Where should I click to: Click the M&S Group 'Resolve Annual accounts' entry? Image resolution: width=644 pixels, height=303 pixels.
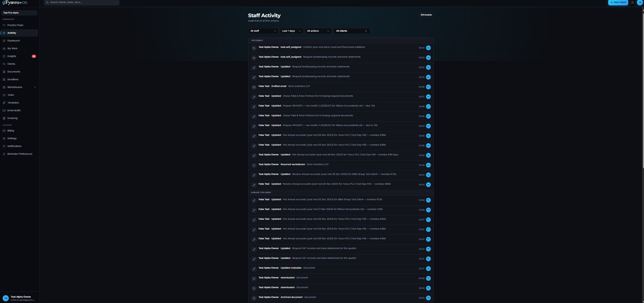pyautogui.click(x=341, y=174)
